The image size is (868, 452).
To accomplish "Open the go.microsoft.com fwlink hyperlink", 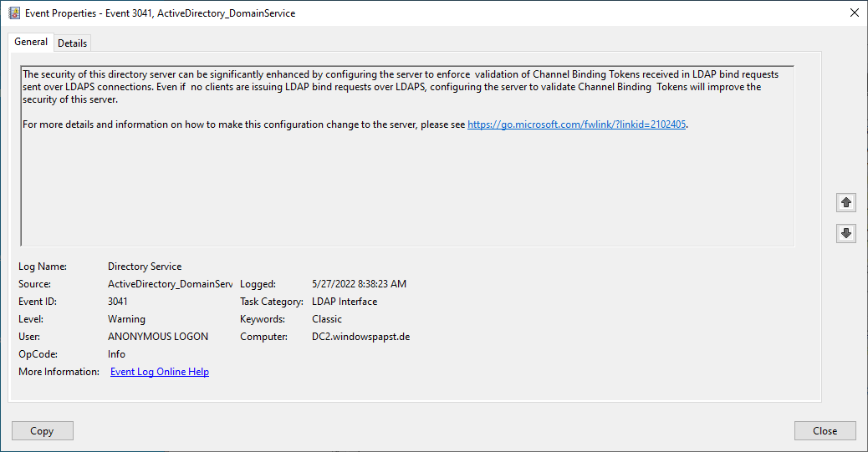I will [x=576, y=124].
